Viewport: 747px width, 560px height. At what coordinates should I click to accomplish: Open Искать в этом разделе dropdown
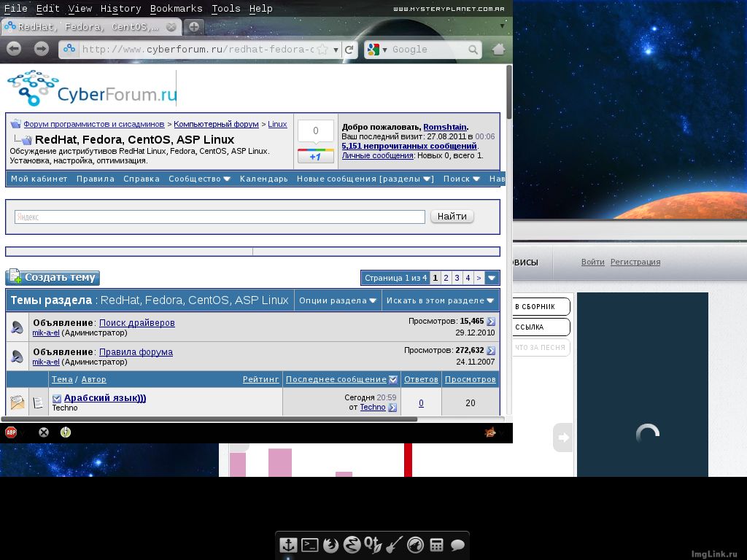(x=440, y=300)
